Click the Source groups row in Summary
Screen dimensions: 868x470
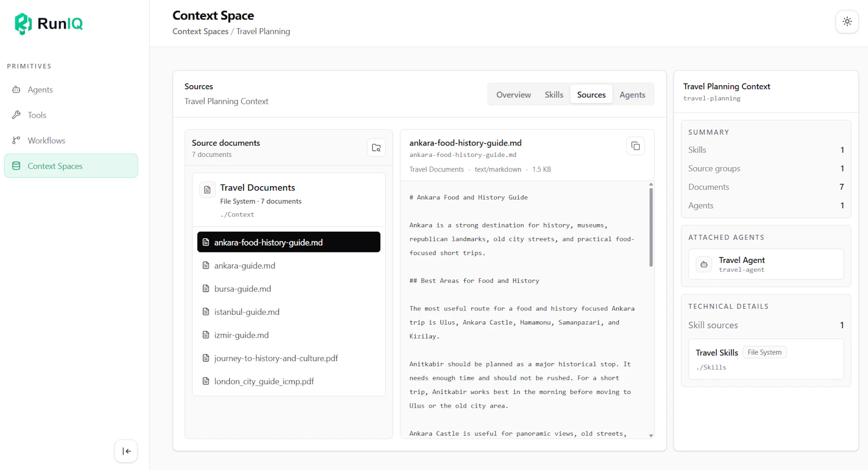click(765, 168)
